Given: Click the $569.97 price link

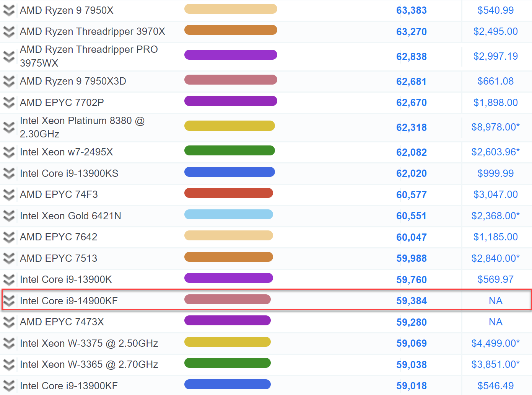Looking at the screenshot, I should click(x=496, y=279).
